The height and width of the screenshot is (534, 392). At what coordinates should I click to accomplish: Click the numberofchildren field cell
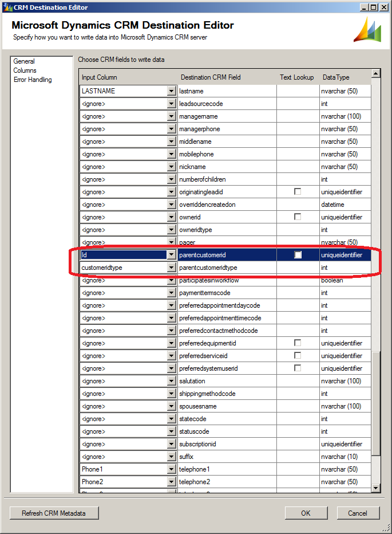coord(227,179)
